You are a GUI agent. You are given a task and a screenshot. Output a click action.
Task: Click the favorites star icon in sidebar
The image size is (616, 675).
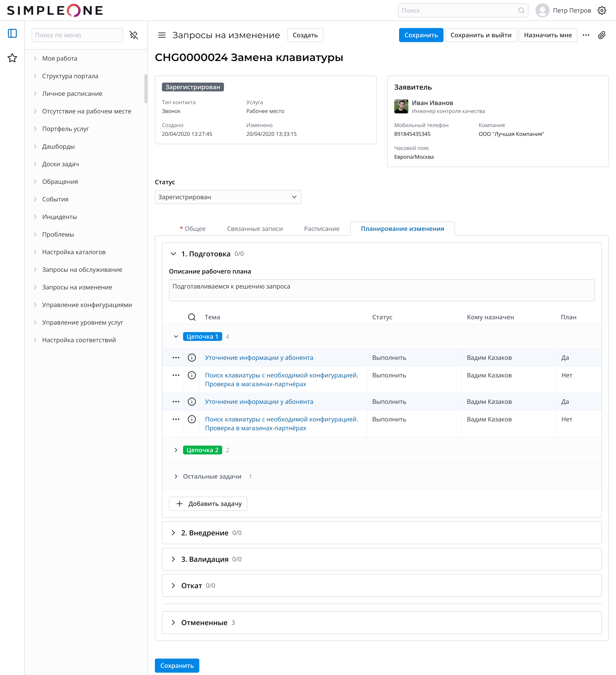[12, 58]
